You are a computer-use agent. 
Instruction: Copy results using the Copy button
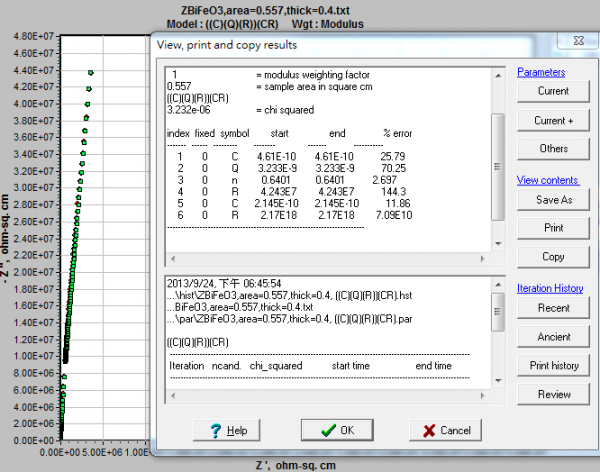[x=553, y=257]
